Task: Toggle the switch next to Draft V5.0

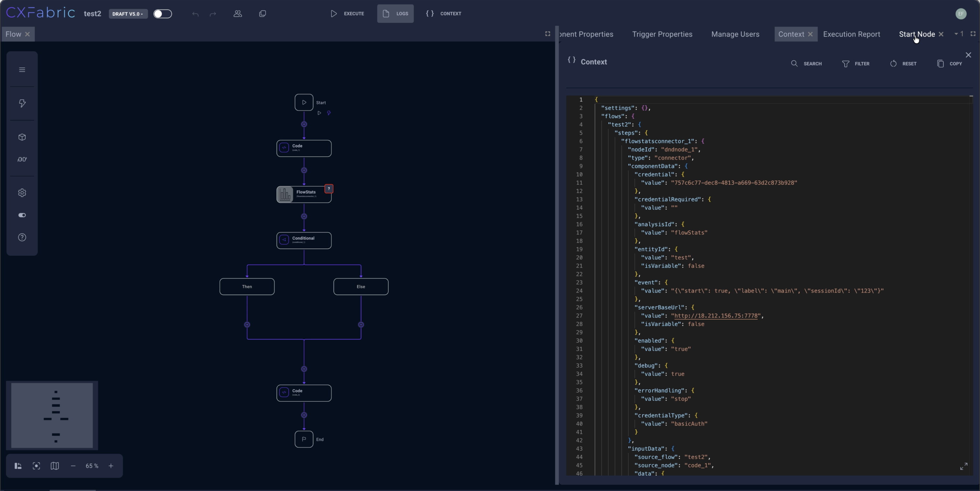Action: [162, 14]
